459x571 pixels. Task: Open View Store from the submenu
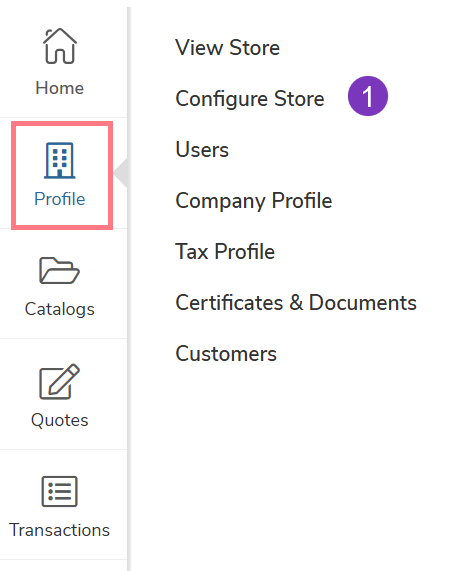pos(228,48)
